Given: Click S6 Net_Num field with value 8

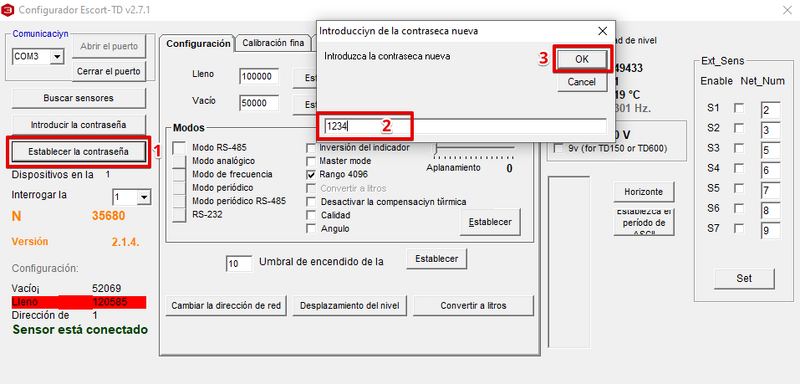Looking at the screenshot, I should click(770, 211).
